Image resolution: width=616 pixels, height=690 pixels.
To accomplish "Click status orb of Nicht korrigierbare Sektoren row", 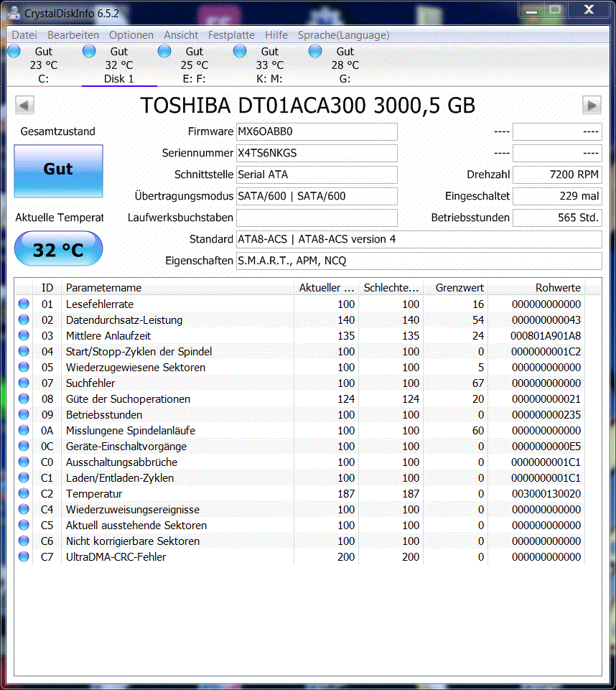I will 24,541.
